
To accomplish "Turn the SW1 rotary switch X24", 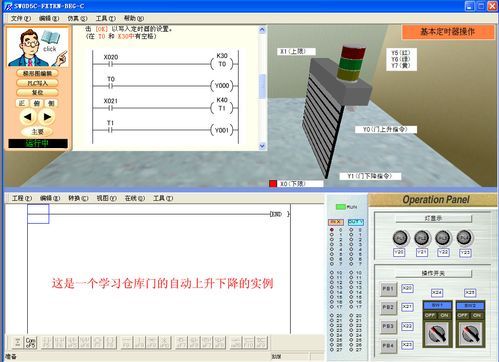I will 437,334.
